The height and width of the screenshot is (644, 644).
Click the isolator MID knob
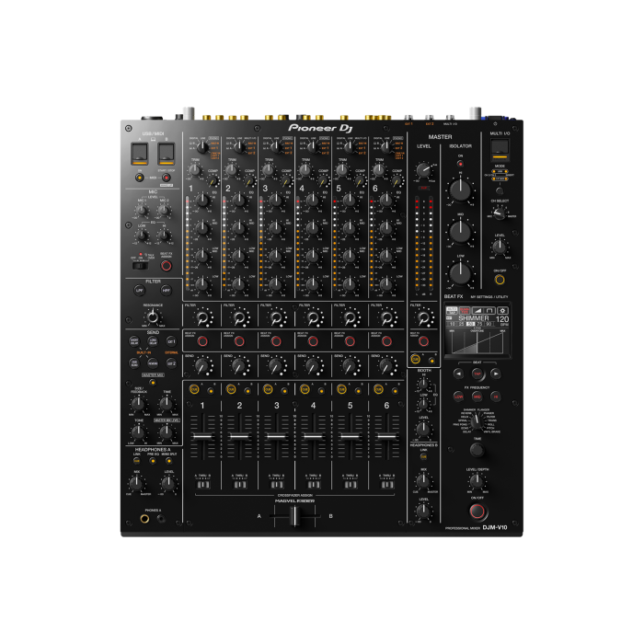tap(460, 231)
